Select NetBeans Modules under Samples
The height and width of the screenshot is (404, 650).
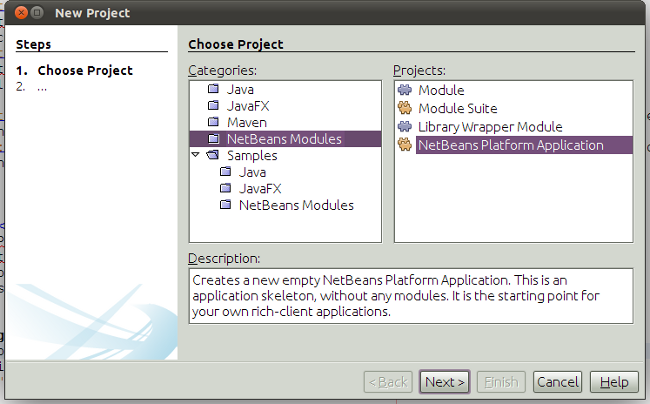[296, 205]
